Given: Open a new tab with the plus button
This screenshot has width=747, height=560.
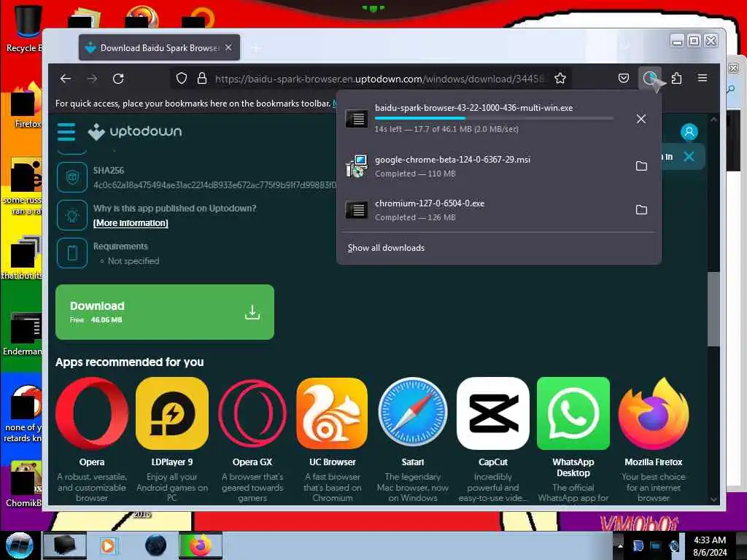Looking at the screenshot, I should coord(256,47).
